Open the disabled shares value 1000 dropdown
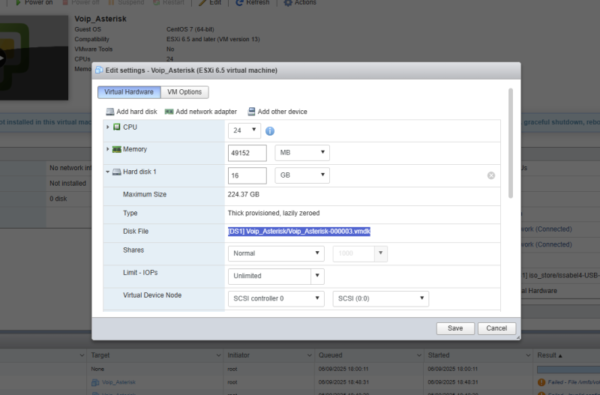This screenshot has height=395, width=600. click(x=360, y=253)
